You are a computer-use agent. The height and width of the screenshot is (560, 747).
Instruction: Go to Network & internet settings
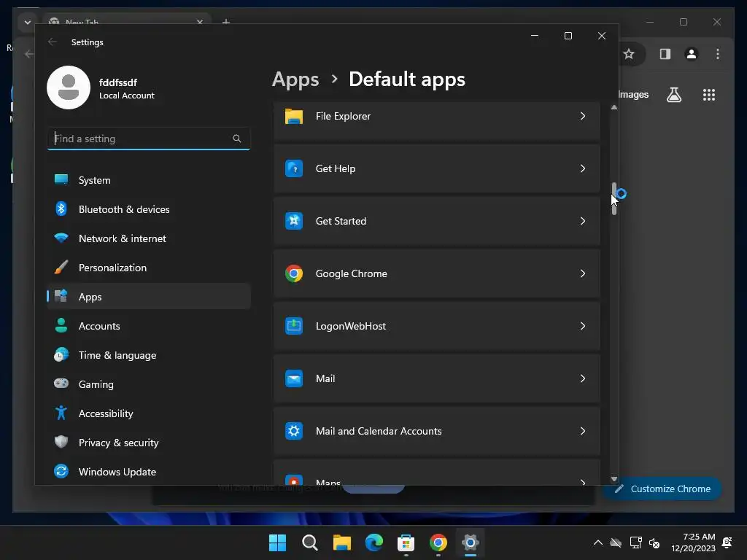(149, 238)
